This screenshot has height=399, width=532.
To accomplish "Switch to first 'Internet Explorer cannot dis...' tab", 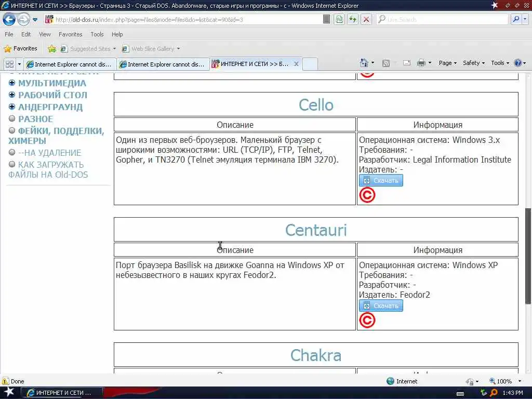I will click(x=70, y=64).
